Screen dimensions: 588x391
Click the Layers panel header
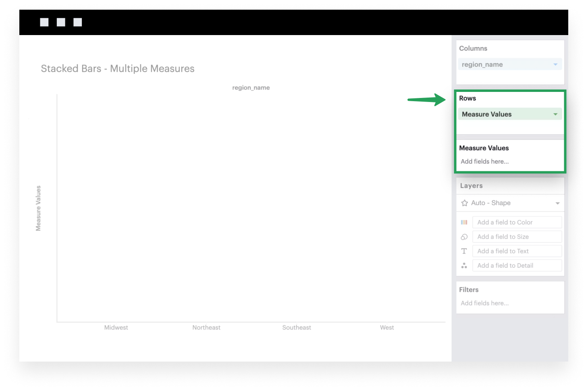click(471, 185)
